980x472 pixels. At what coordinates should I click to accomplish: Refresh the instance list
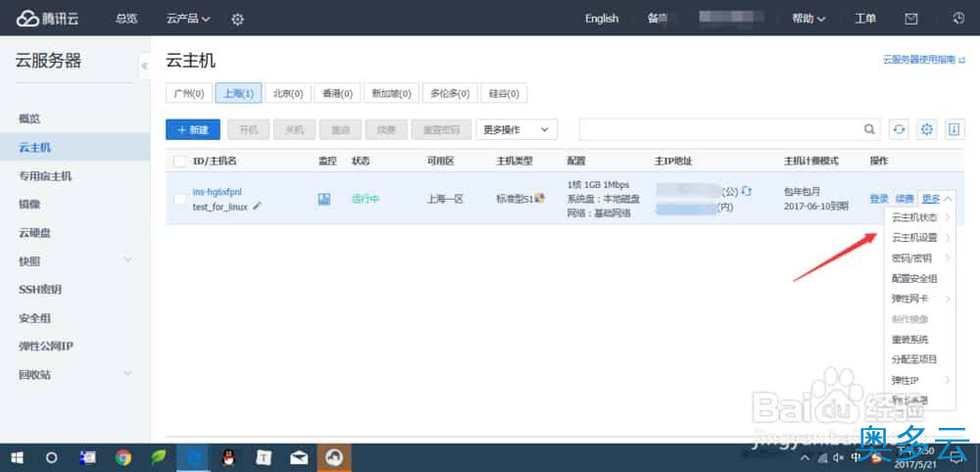click(x=899, y=129)
